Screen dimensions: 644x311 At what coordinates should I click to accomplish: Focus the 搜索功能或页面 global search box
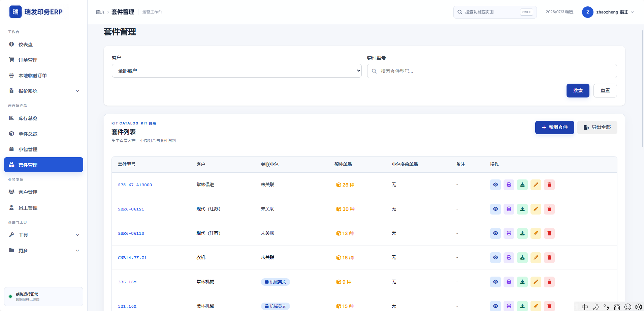pyautogui.click(x=495, y=12)
